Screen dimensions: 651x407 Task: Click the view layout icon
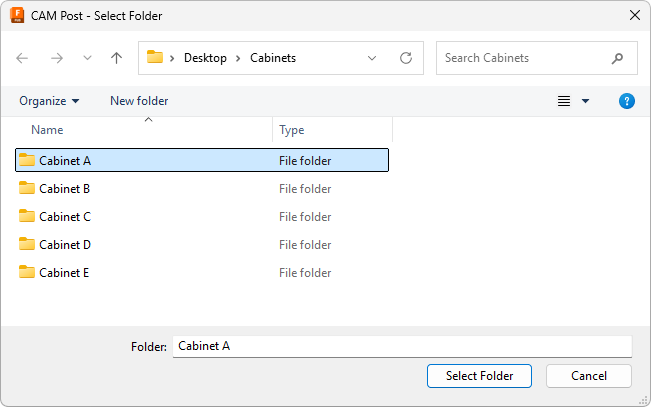click(x=564, y=101)
